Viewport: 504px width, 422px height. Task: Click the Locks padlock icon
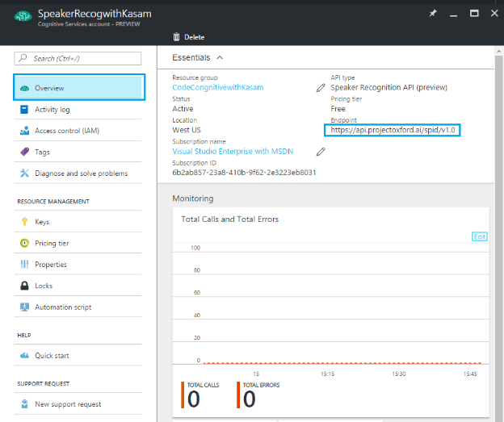(25, 286)
